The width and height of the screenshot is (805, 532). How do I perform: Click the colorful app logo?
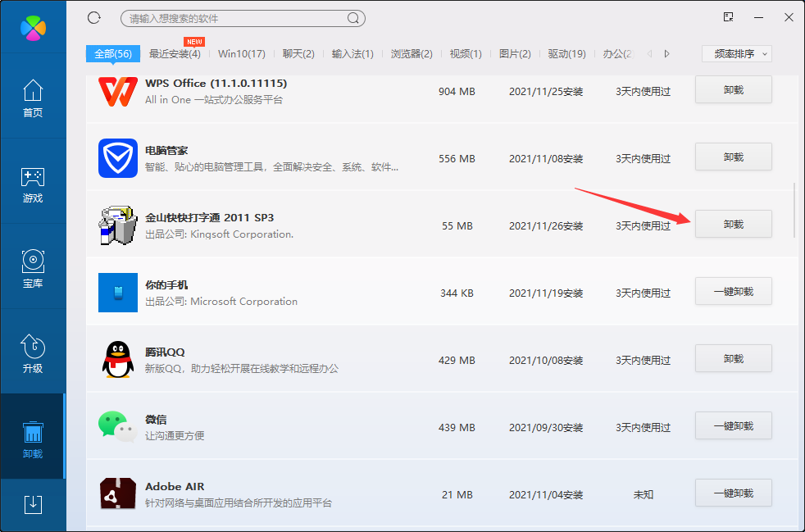click(33, 28)
